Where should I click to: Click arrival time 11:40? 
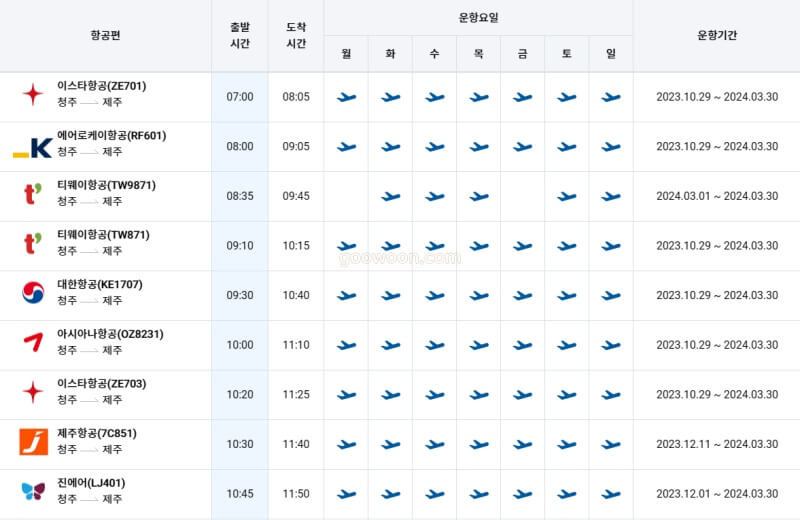296,444
